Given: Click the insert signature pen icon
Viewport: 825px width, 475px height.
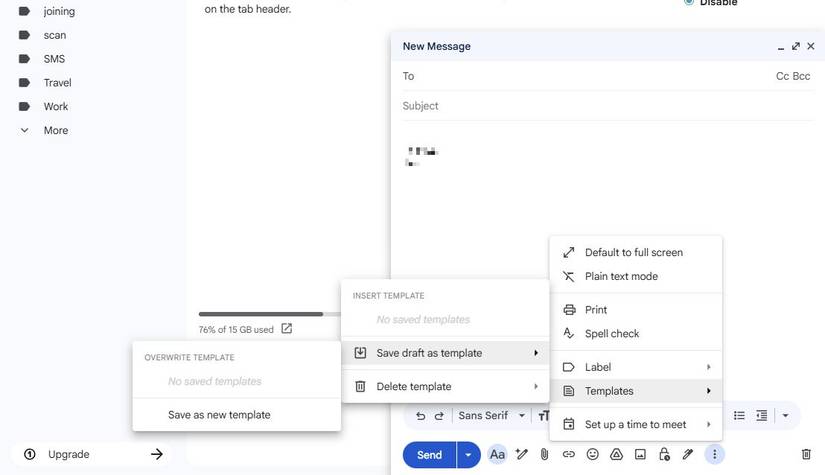Looking at the screenshot, I should tap(688, 454).
